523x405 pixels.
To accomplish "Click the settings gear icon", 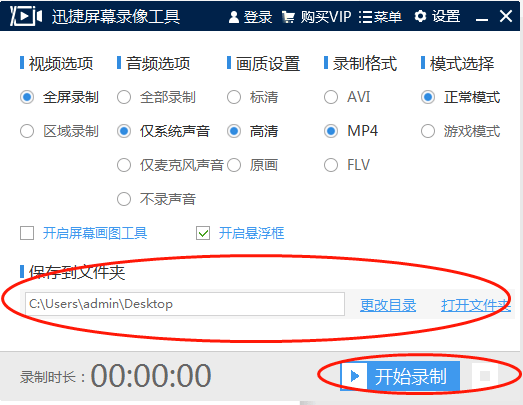I will 420,16.
